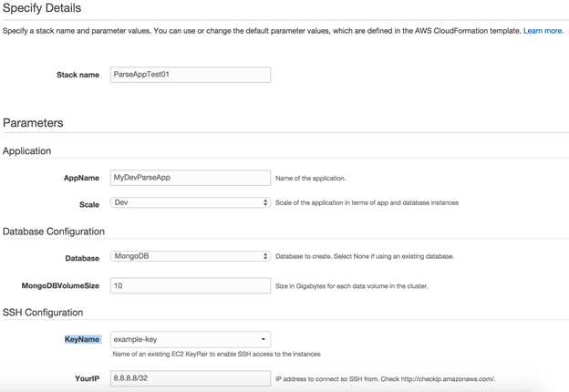Click the Stack name label
The width and height of the screenshot is (569, 392).
(x=78, y=75)
